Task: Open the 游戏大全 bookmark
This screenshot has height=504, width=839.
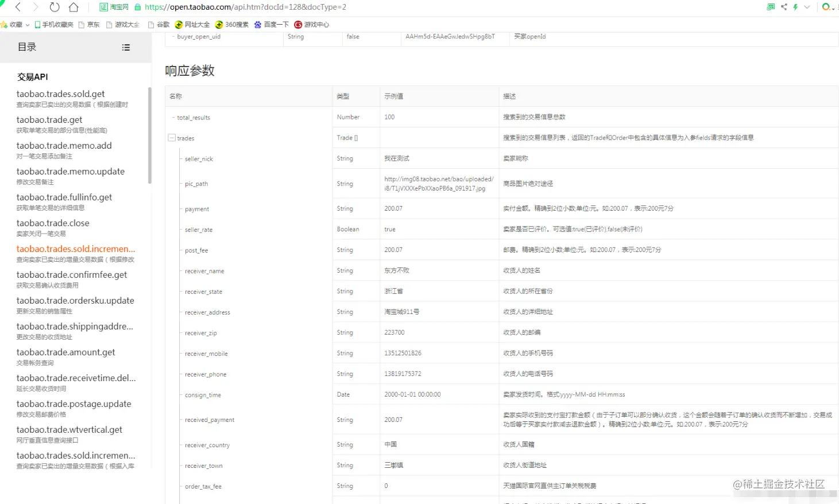Action: 123,25
